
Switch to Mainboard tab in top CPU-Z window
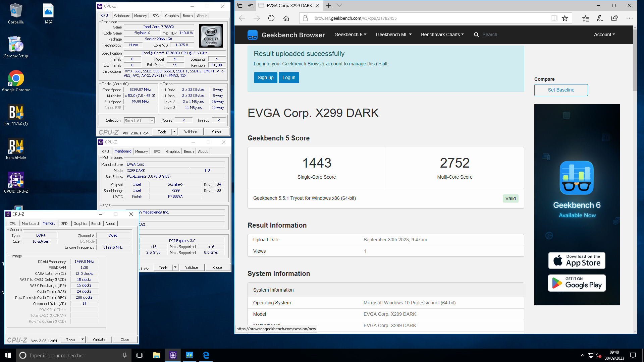coord(122,16)
